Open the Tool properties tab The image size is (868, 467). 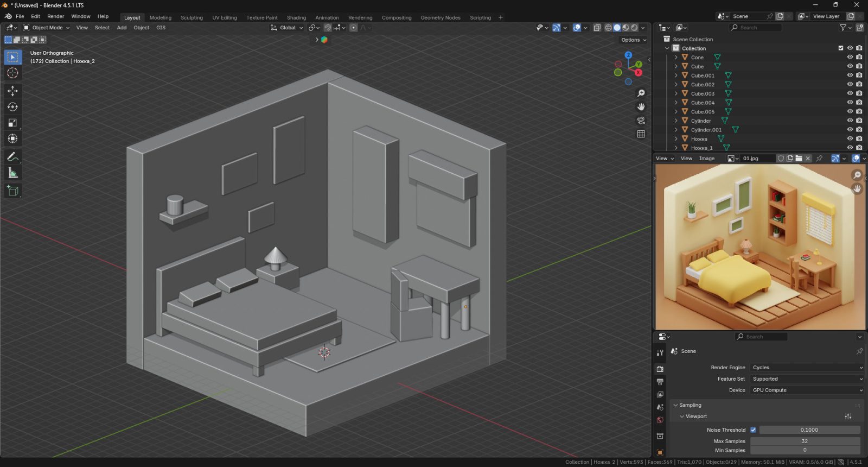(x=660, y=353)
